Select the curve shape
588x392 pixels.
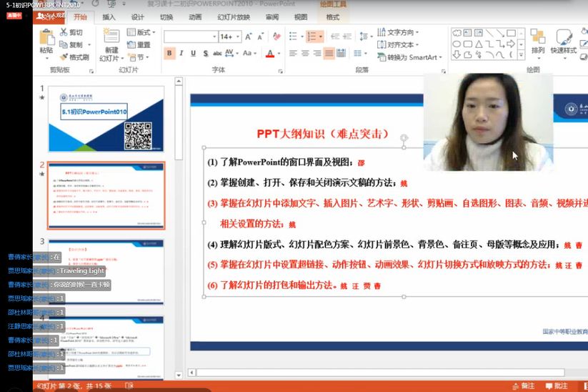(x=500, y=55)
